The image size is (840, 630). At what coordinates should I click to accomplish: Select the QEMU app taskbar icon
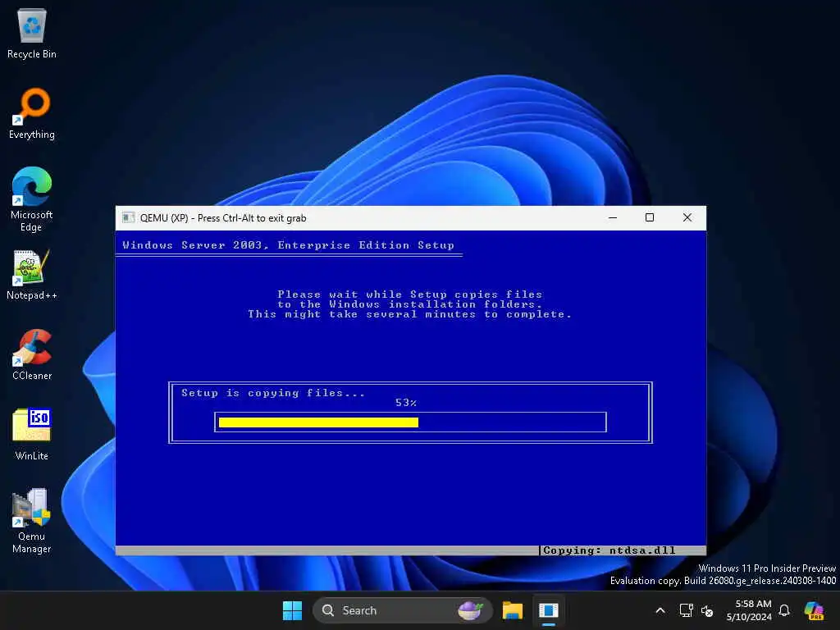pos(549,610)
